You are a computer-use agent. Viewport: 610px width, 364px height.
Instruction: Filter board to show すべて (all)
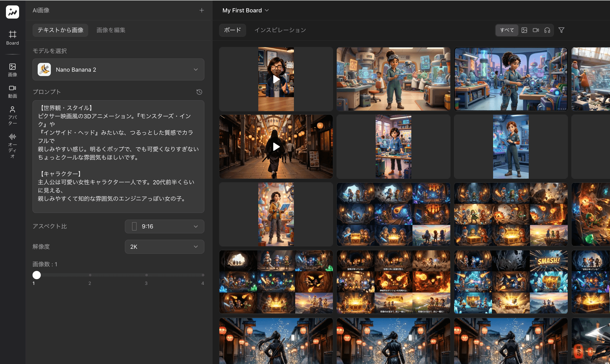[507, 30]
